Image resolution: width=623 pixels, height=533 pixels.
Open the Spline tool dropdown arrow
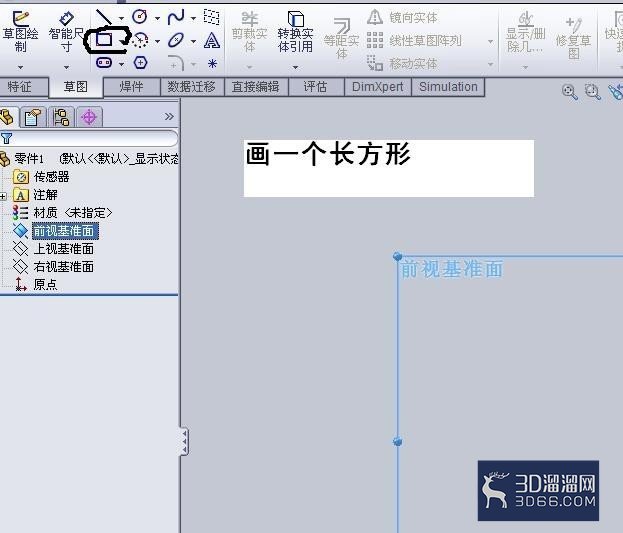[x=193, y=18]
